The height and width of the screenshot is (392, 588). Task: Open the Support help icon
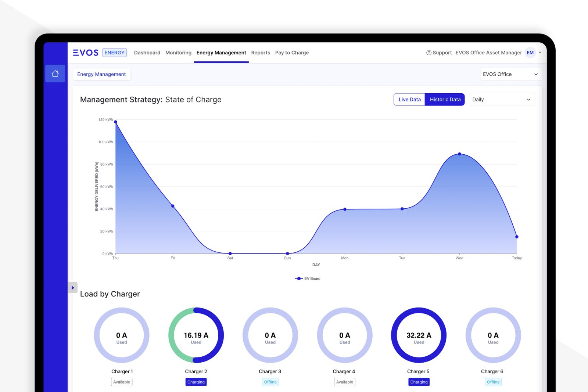429,53
